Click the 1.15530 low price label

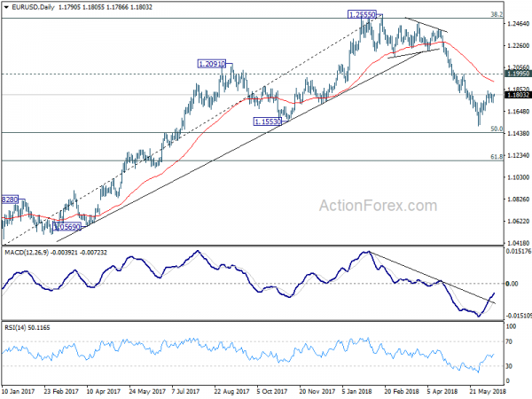(x=268, y=121)
